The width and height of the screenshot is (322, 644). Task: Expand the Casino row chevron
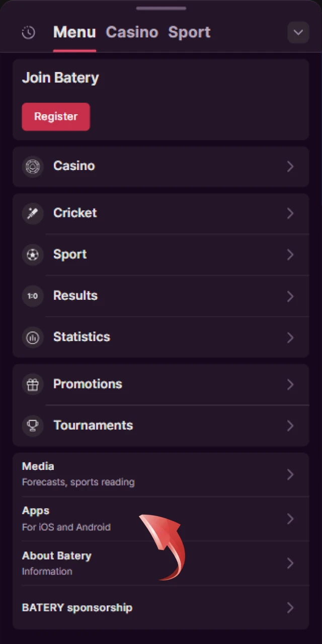(x=290, y=167)
